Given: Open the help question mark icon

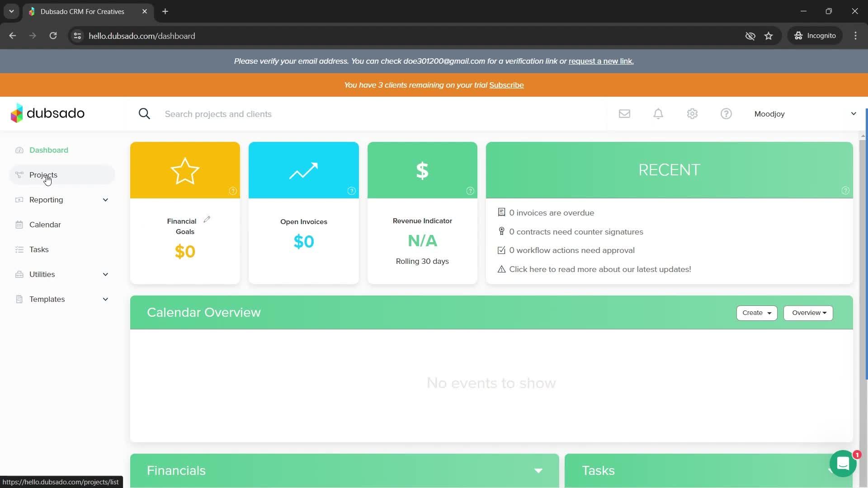Looking at the screenshot, I should click(x=726, y=114).
